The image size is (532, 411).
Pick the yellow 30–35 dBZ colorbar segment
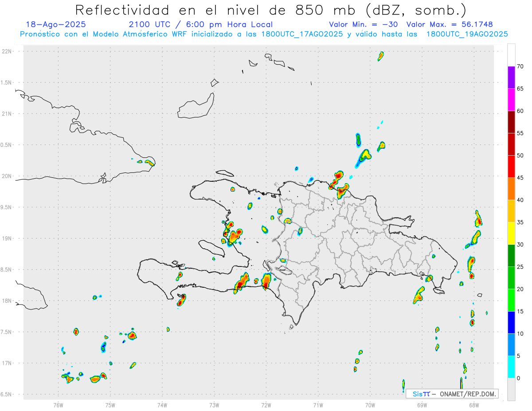tap(511, 233)
